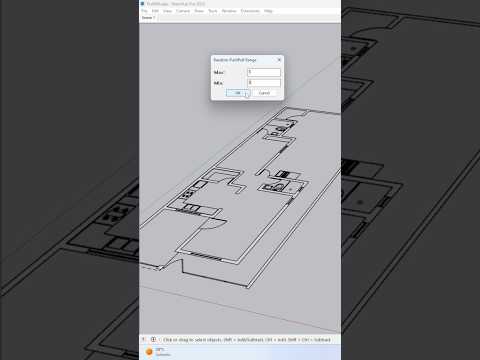The image size is (480, 360).
Task: Open the Extensions menu
Action: (250, 11)
